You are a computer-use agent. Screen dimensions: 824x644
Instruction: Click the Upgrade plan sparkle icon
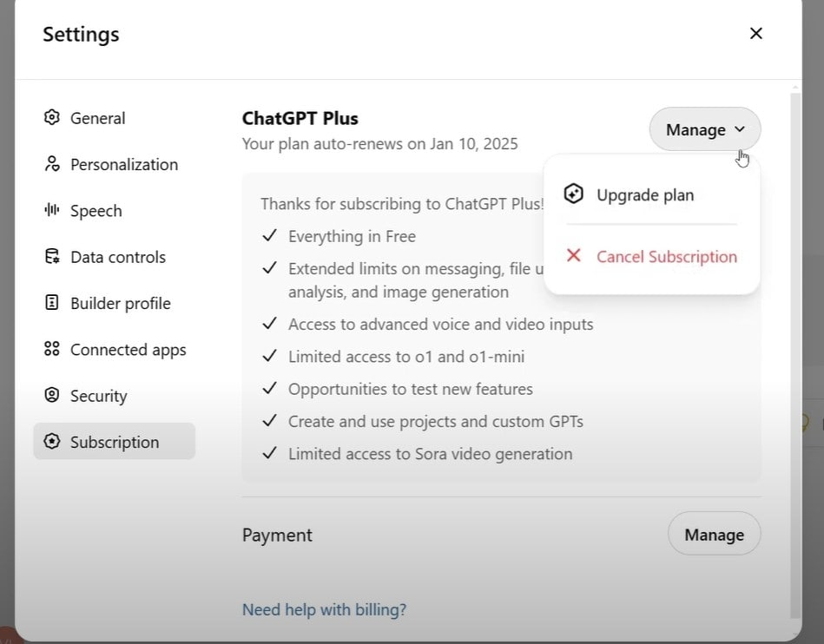573,194
